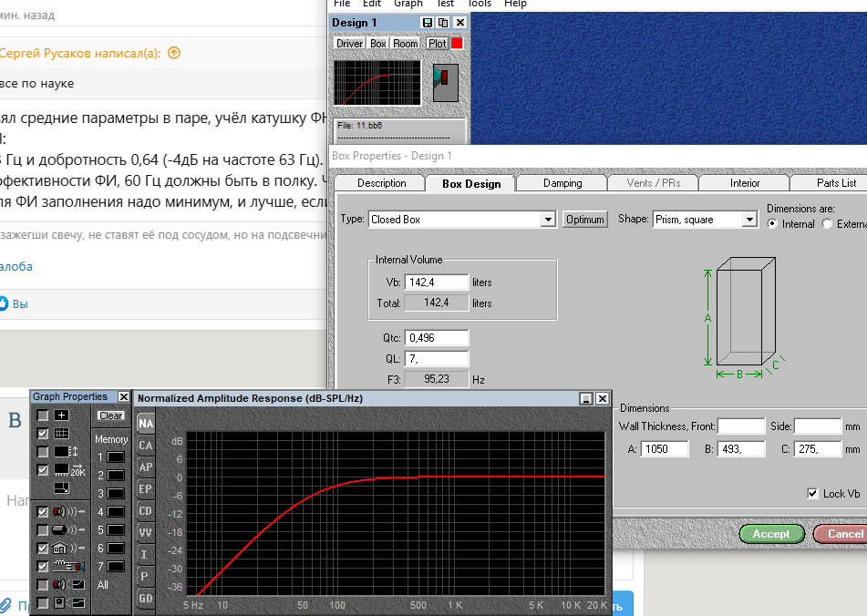Click the scale corner arrow icon in Graph Properties
867x616 pixels.
[x=61, y=488]
